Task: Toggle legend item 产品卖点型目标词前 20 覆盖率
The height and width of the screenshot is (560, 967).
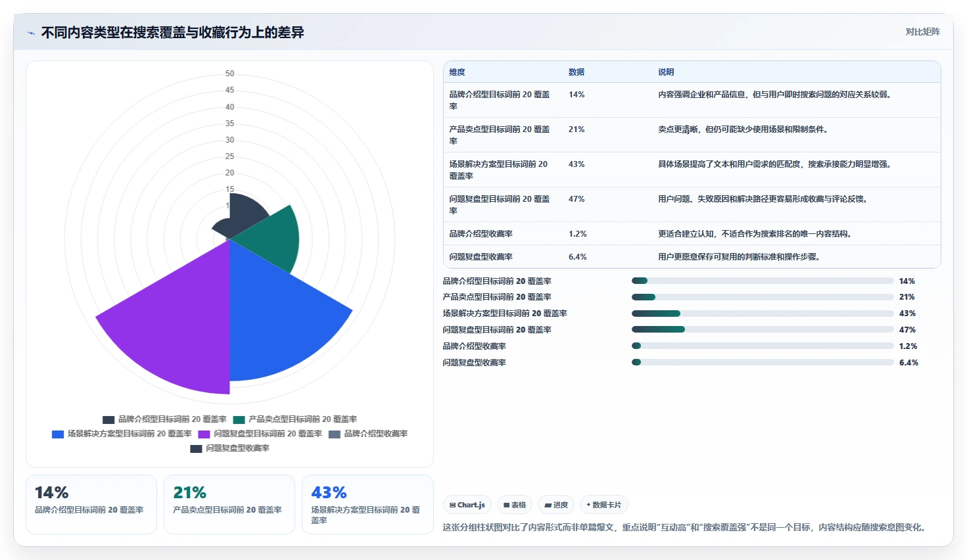Action: point(295,419)
